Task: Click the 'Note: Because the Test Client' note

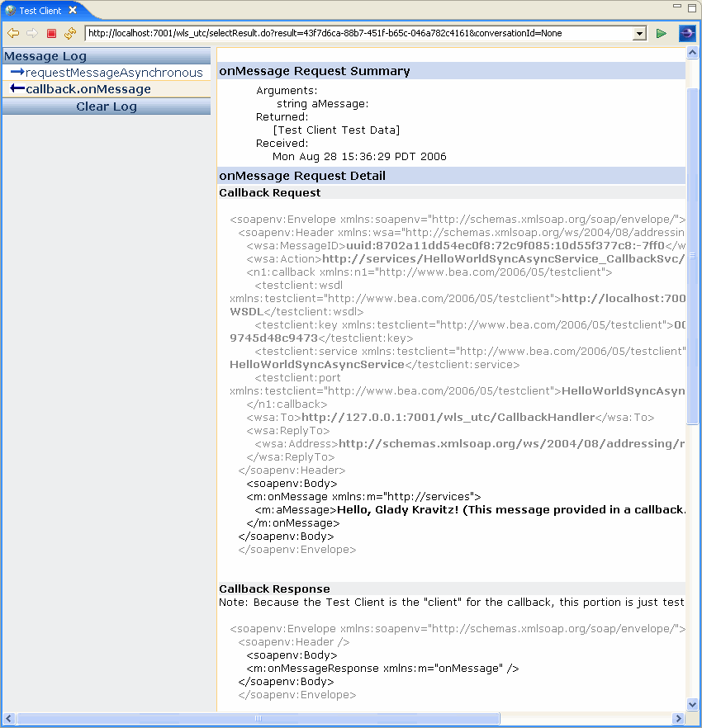Action: pos(451,603)
